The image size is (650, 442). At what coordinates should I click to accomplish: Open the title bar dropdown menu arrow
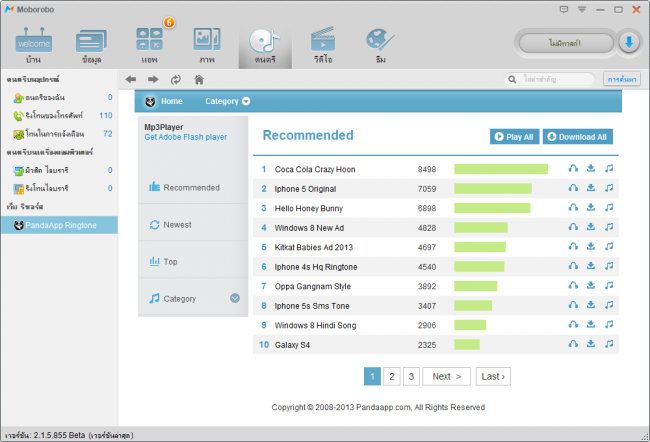coord(582,9)
